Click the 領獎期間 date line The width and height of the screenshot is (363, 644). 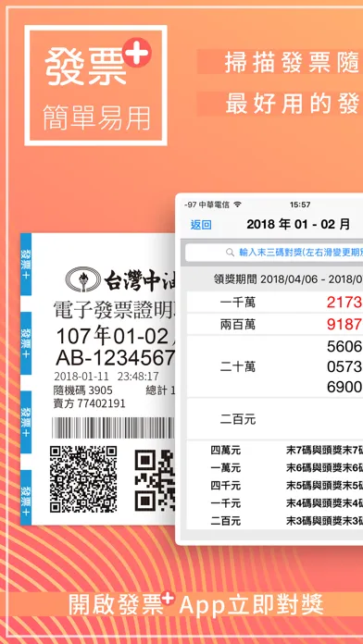[x=288, y=279]
